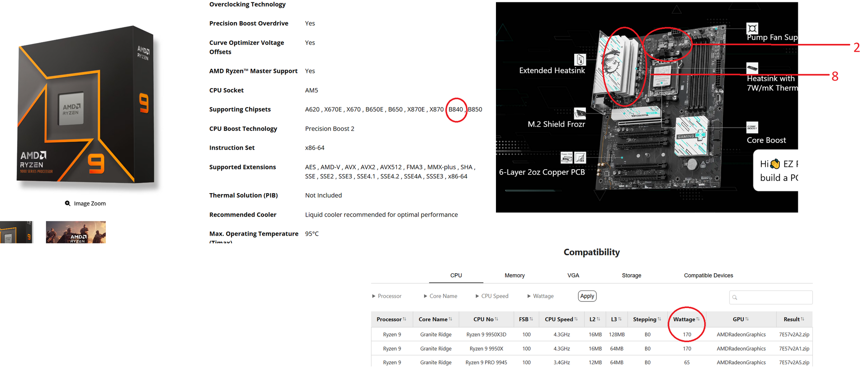
Task: Click the waving hand emoji in chat bubble
Action: pos(775,164)
